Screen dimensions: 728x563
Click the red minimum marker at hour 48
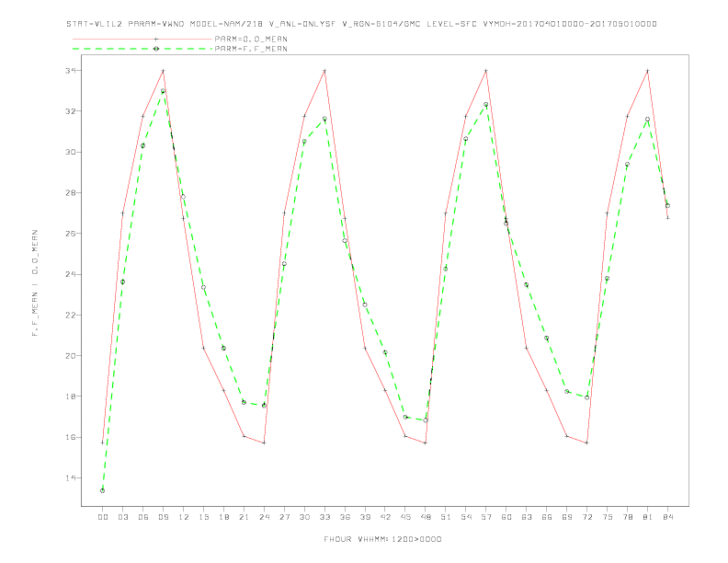pyautogui.click(x=426, y=443)
